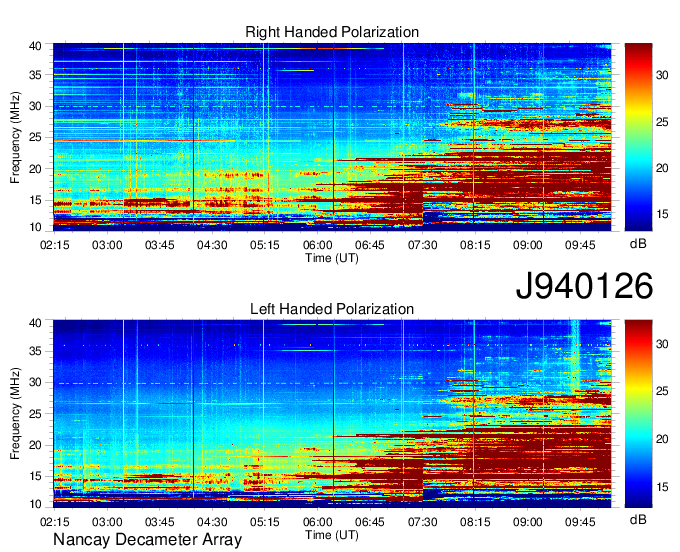Click 'Time (UT)' label under Left Handed plot
The width and height of the screenshot is (680, 552).
332,535
